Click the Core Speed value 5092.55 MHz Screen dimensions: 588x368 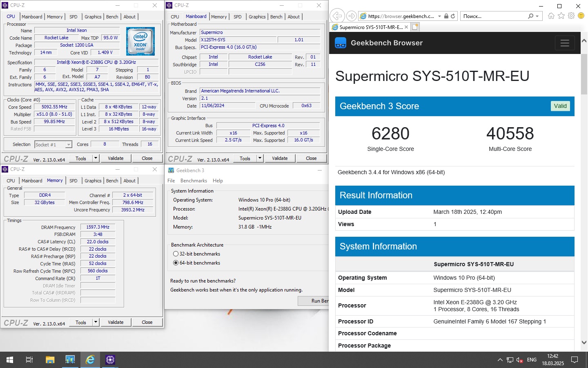tap(54, 107)
